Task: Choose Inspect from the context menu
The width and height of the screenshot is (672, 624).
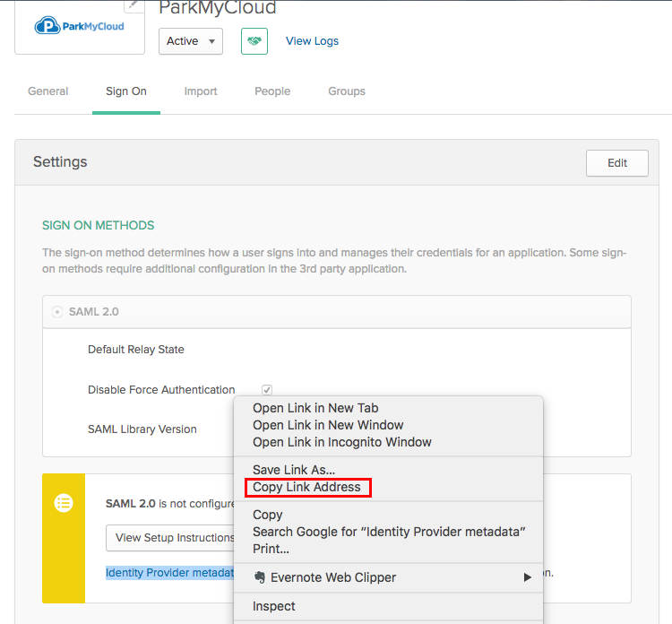Action: (x=274, y=606)
